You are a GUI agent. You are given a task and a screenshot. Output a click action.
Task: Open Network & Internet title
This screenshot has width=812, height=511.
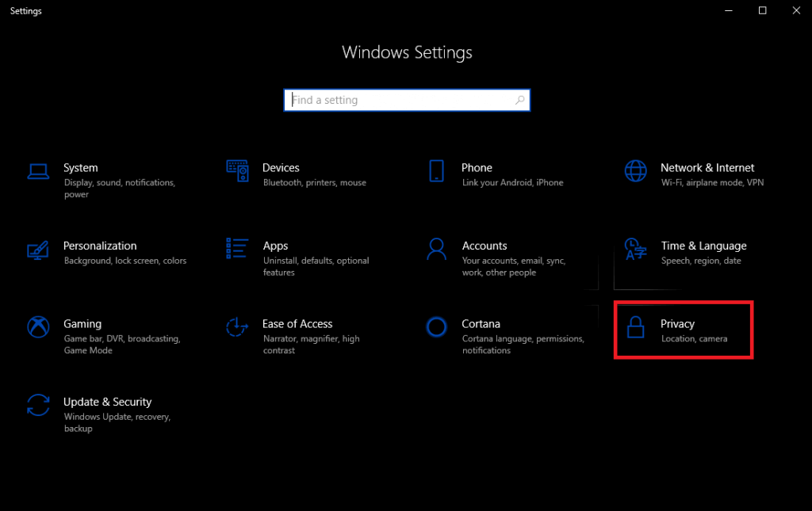tap(707, 168)
